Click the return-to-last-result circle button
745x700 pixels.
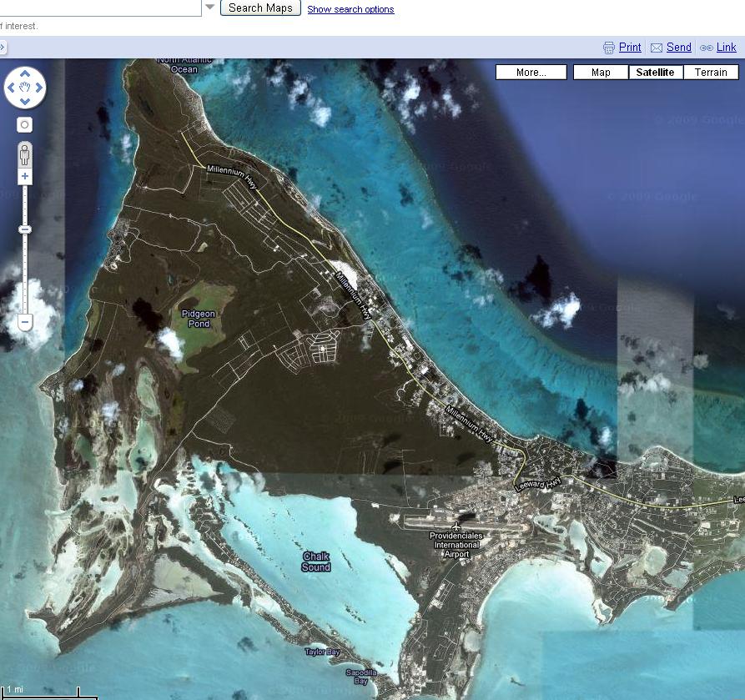click(x=25, y=124)
